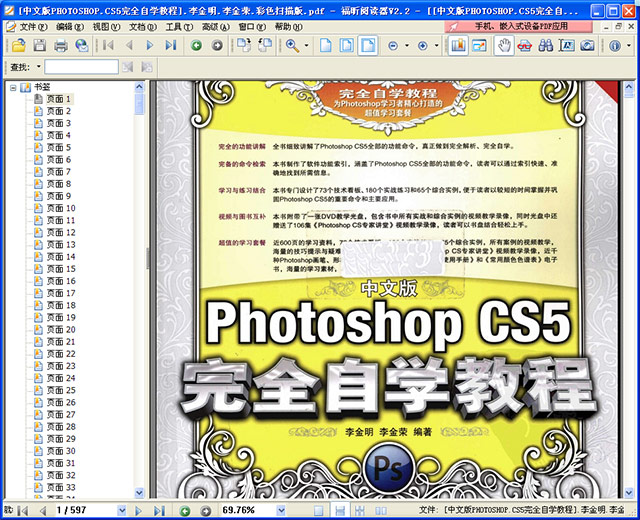The height and width of the screenshot is (520, 640).
Task: Select bookmark 页面 28
Action: coord(61,427)
